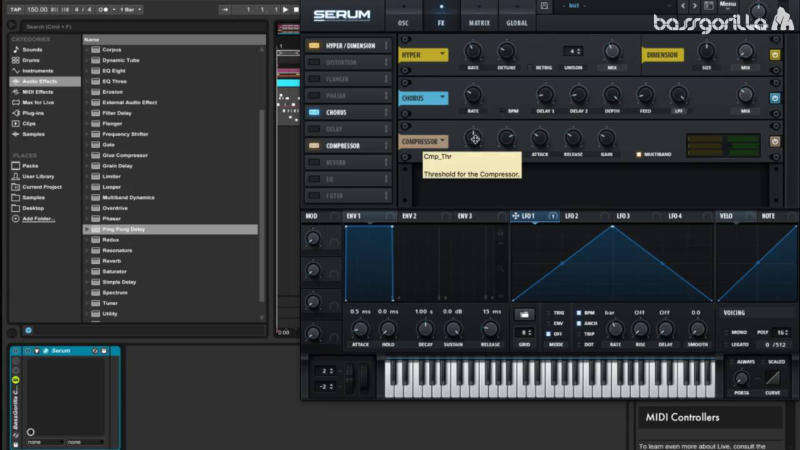Toggle Hyper/Dimension effect in FX rack list
Viewport: 800px width, 450px height.
[x=314, y=46]
